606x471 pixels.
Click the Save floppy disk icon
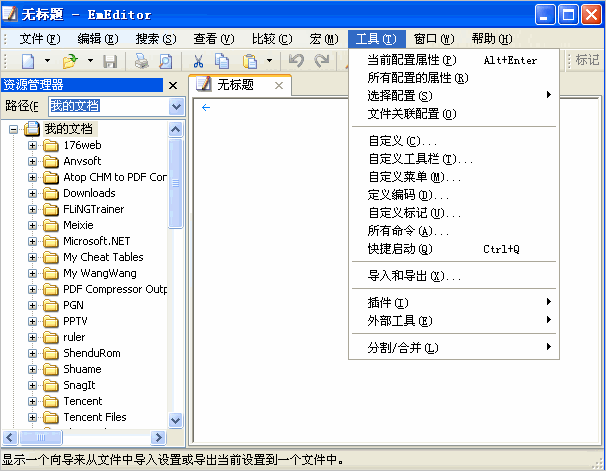point(110,61)
